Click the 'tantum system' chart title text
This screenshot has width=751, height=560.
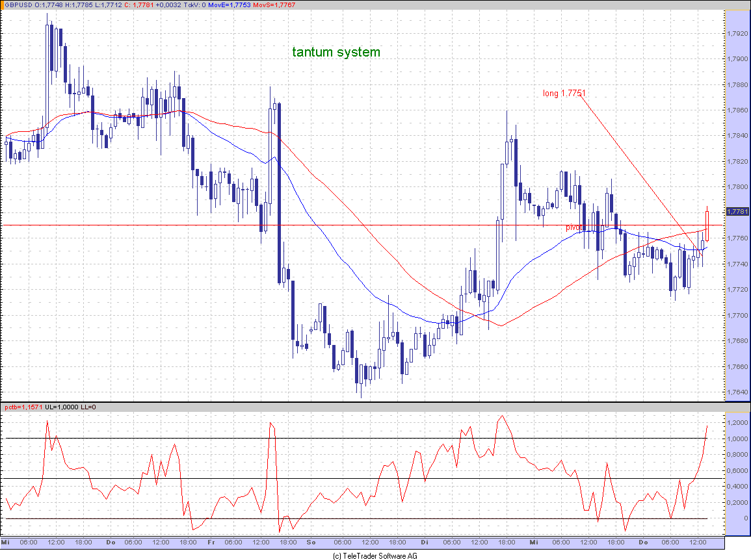[336, 52]
